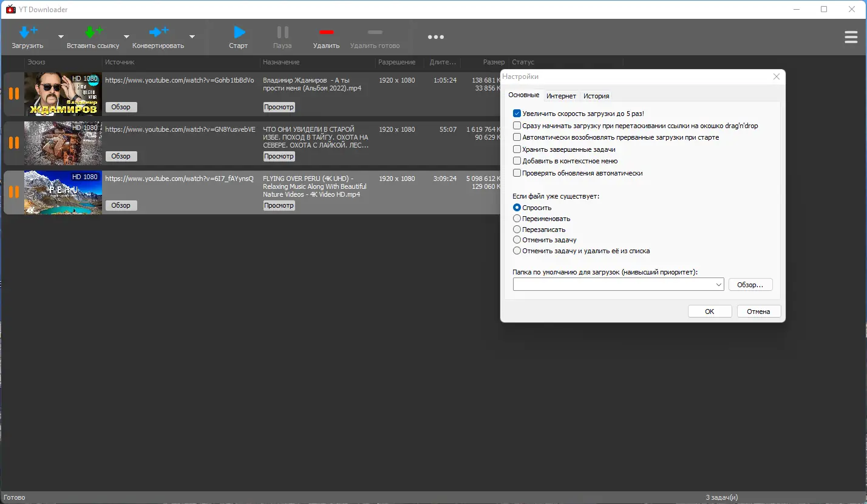Screen dimensions: 867x504
Task: Click Просмотр for the ЧТО ОНИ УВИДЕЛИ video
Action: click(x=279, y=156)
